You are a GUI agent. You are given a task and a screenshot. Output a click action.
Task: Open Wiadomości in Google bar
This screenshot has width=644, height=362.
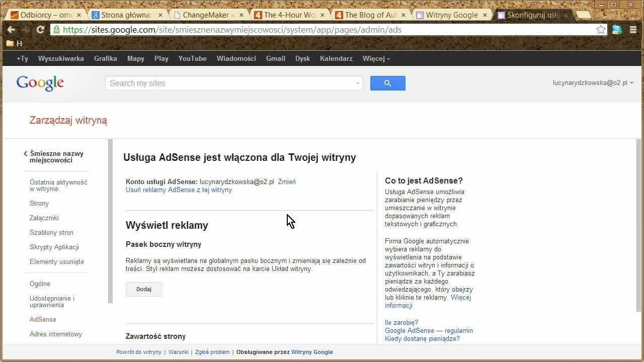236,58
